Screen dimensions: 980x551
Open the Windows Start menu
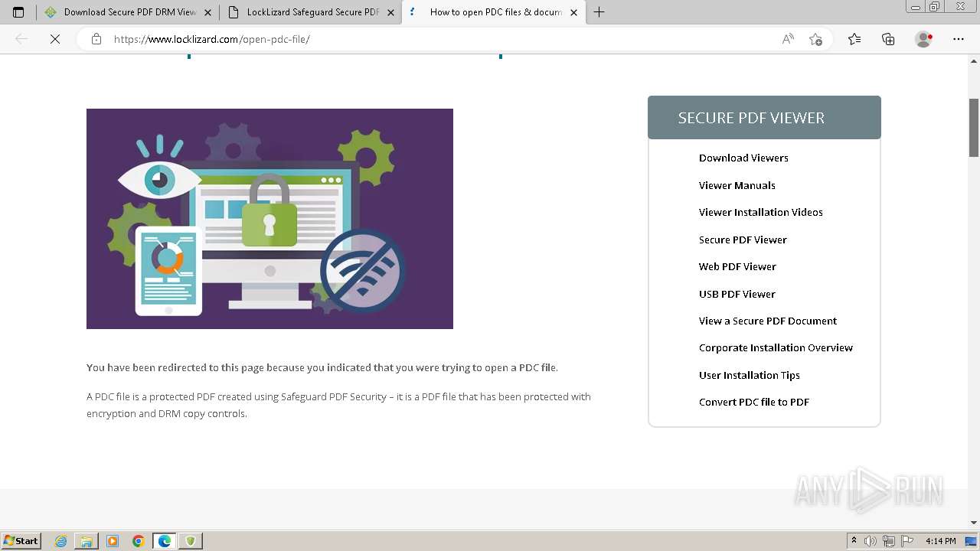tap(21, 541)
